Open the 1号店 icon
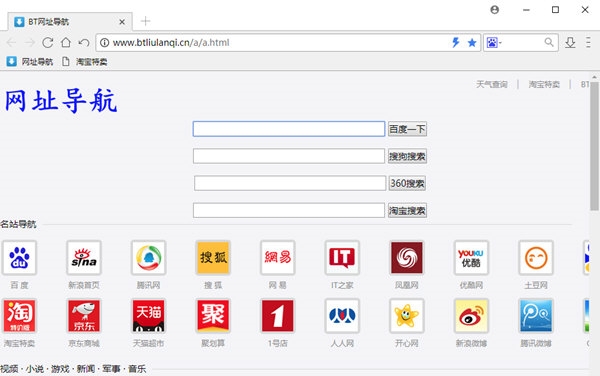Viewport: 600px width, 376px height. click(x=278, y=316)
